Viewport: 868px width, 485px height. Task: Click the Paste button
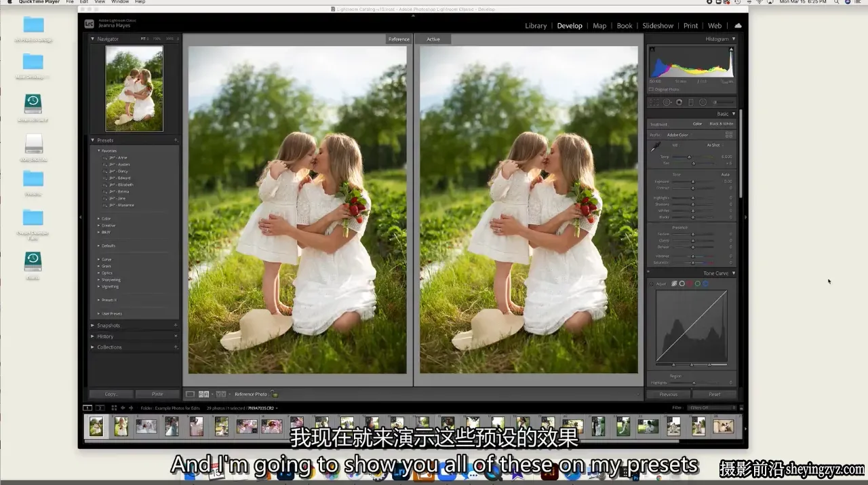tap(157, 394)
